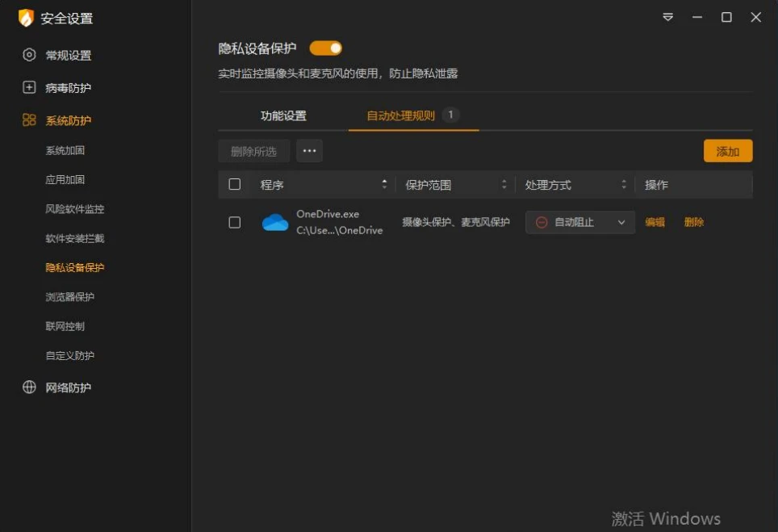778x532 pixels.
Task: Click the plus-box icon beside 病毒防护
Action: 29,87
